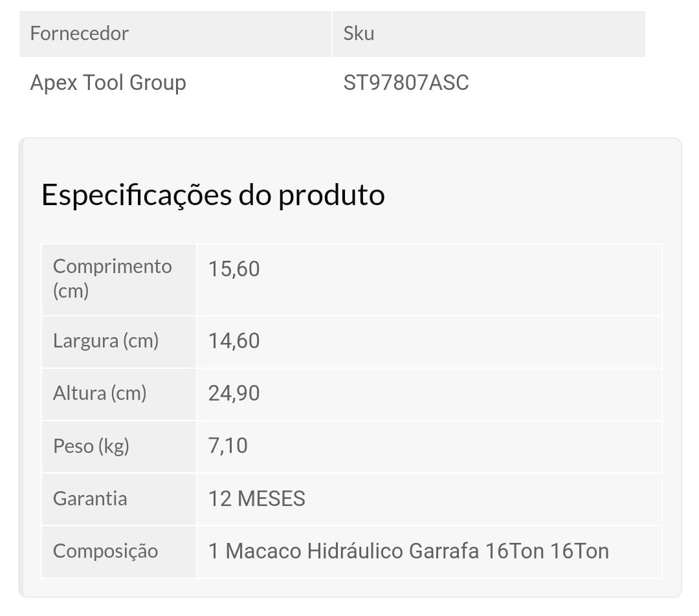Select the largura value 14,60

pos(234,341)
